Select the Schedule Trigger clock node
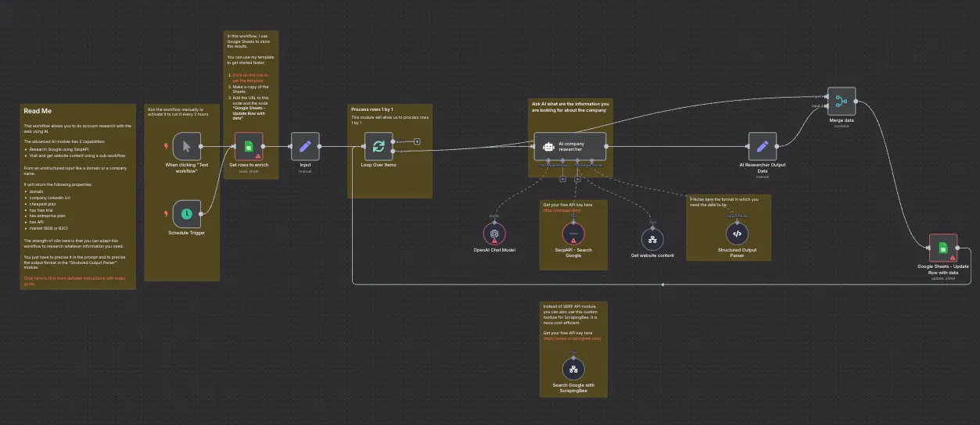980x425 pixels. click(x=187, y=213)
